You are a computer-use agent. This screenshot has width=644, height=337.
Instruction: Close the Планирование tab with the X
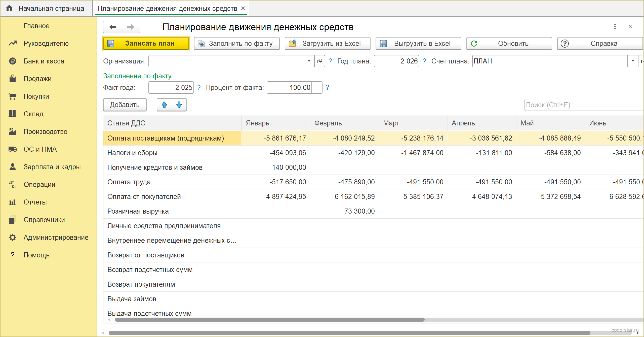click(x=243, y=8)
